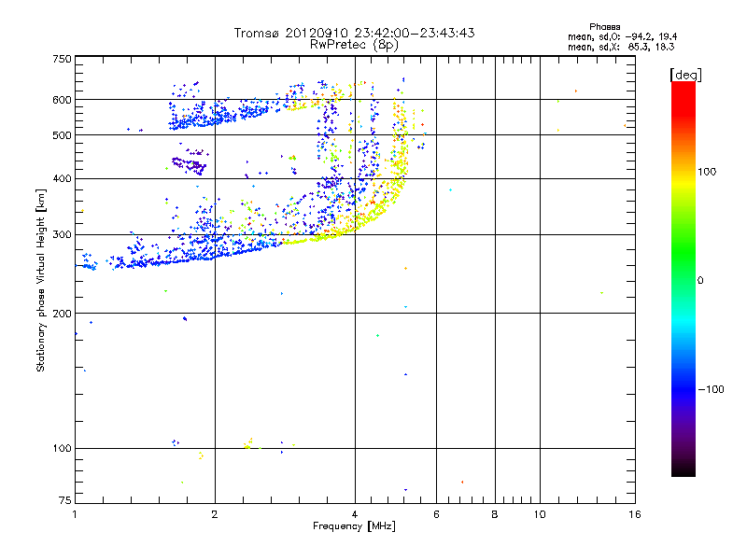Click the y-axis tick label '75'
The image size is (747, 560).
tap(65, 500)
